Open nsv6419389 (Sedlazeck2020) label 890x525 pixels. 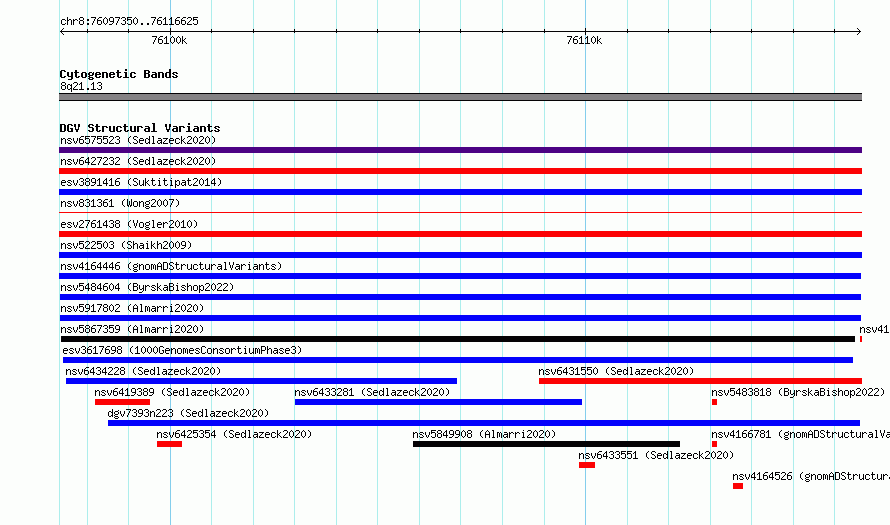click(172, 392)
